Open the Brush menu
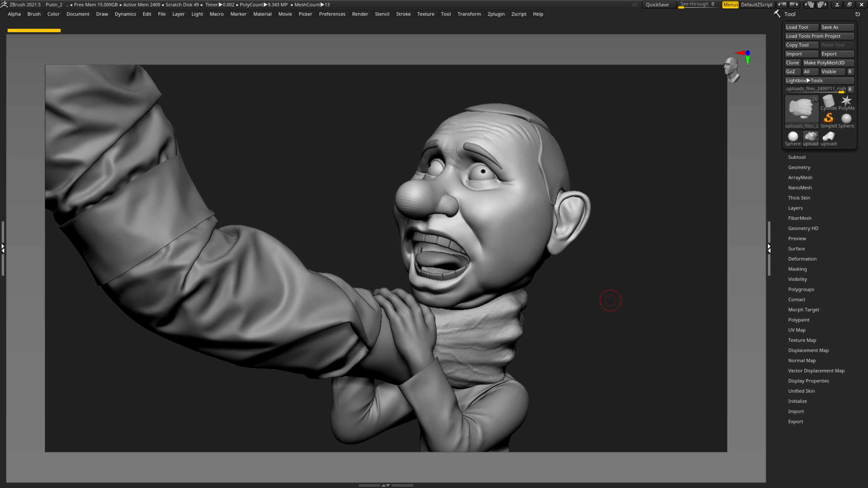868x488 pixels. tap(34, 14)
